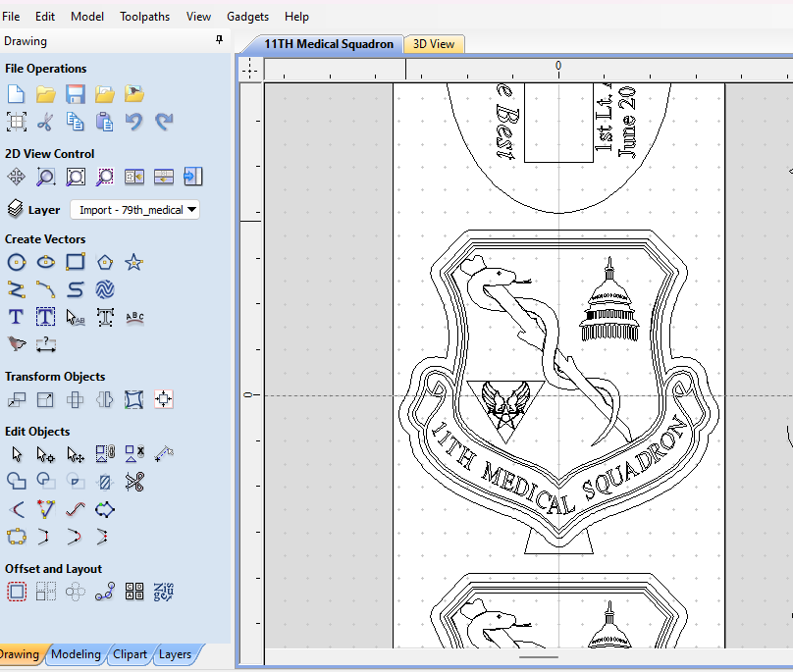Click the Redo arrow icon

(x=164, y=122)
